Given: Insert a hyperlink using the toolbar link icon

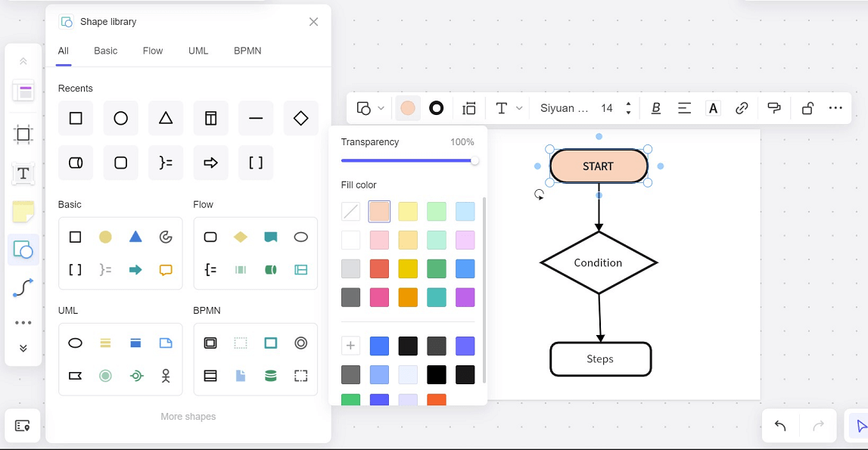Looking at the screenshot, I should point(741,107).
